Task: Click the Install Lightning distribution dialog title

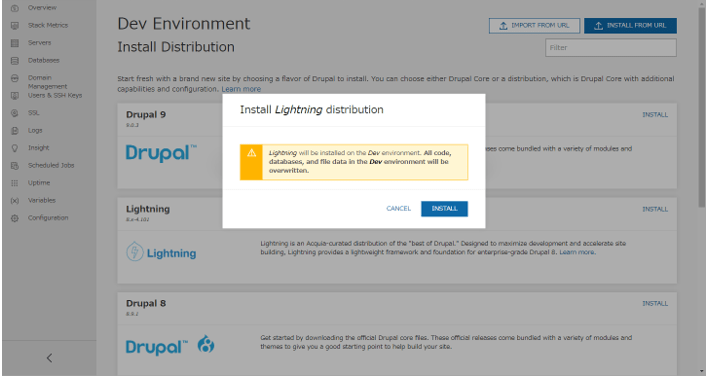Action: 312,110
